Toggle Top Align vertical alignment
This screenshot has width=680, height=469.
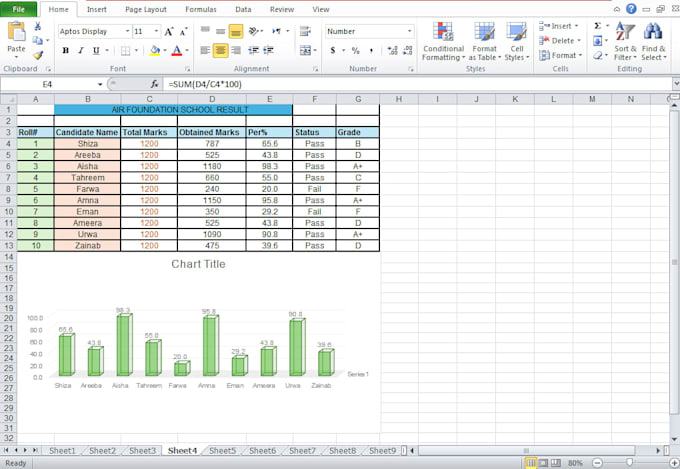coord(205,31)
